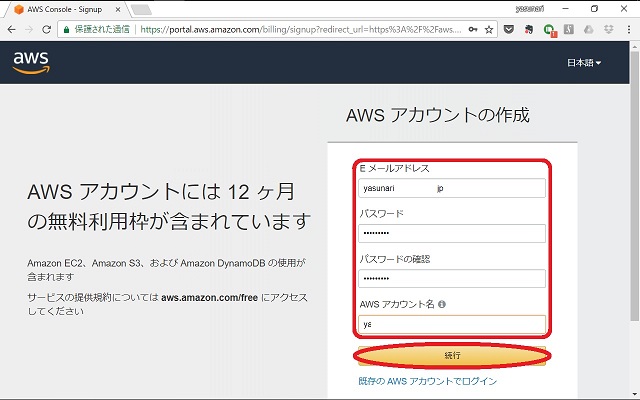
Task: Click the vertical scrollbar thumb
Action: pyautogui.click(x=635, y=186)
